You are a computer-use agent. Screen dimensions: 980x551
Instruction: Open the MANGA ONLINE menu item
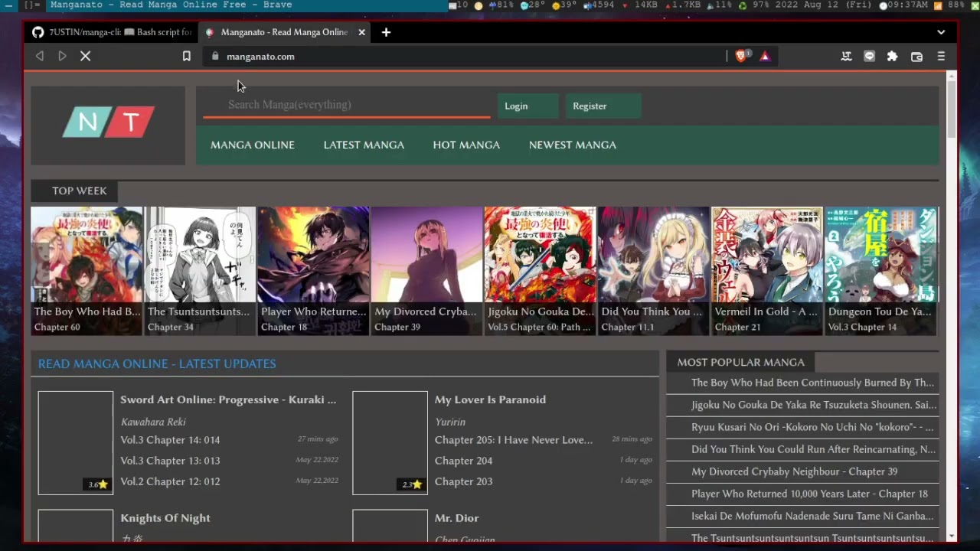[x=253, y=145]
